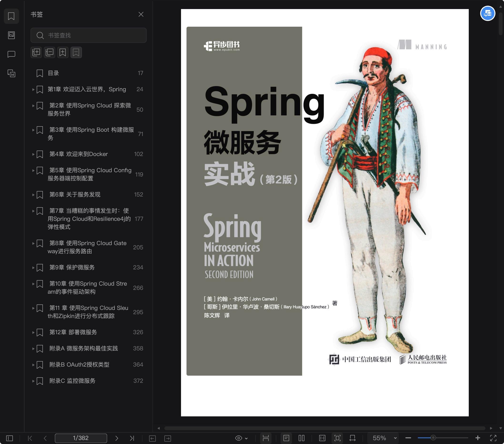Enter full screen mode
The height and width of the screenshot is (444, 504).
(x=493, y=438)
